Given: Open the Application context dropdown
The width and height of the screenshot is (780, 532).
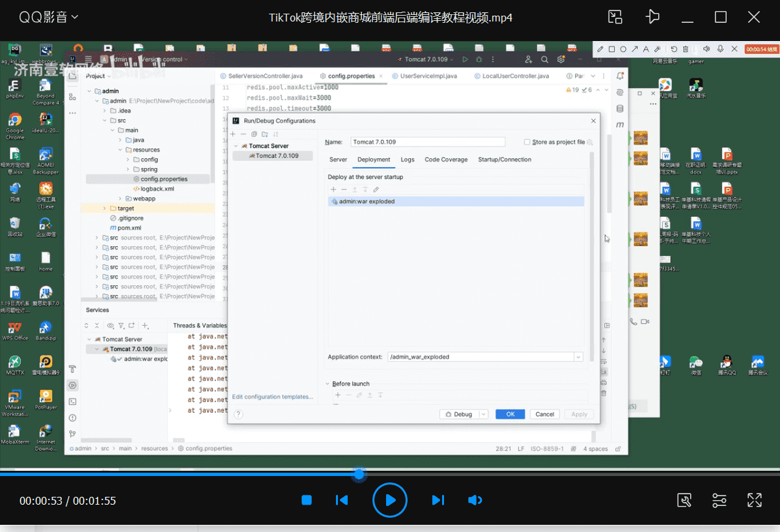Looking at the screenshot, I should point(578,357).
